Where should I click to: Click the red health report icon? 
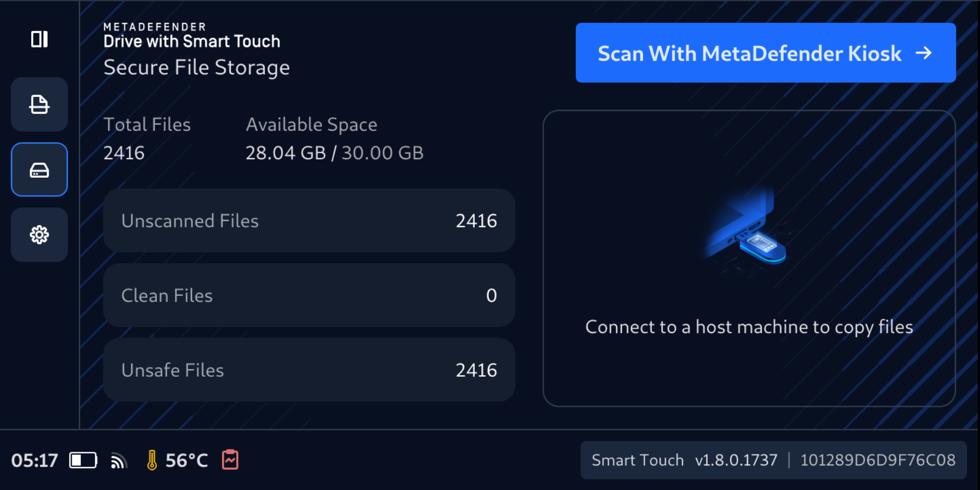pos(230,460)
